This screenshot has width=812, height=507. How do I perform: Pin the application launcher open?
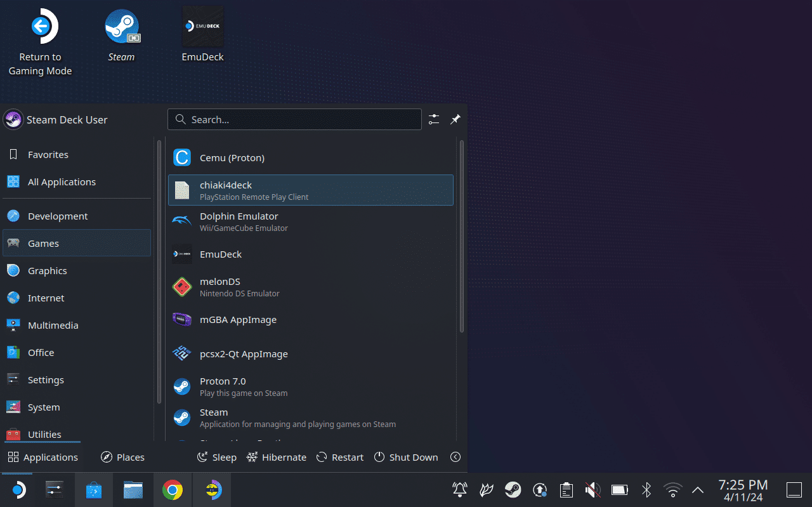point(455,119)
